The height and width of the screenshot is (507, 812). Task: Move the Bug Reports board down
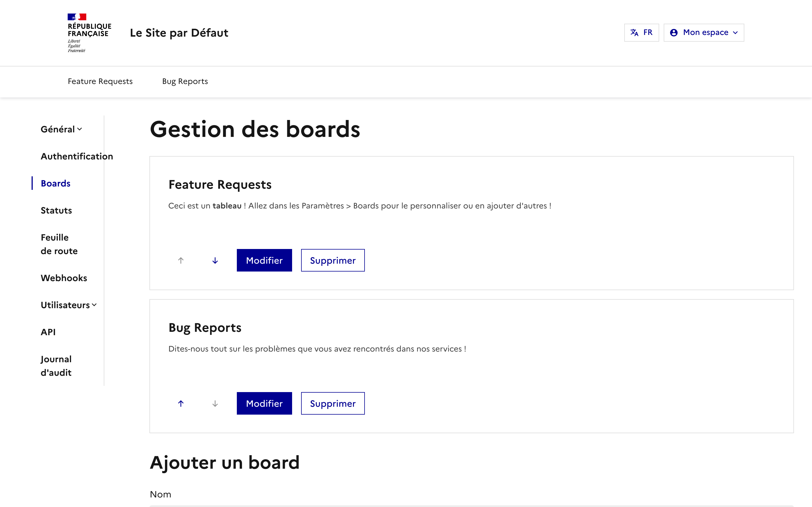tap(215, 403)
